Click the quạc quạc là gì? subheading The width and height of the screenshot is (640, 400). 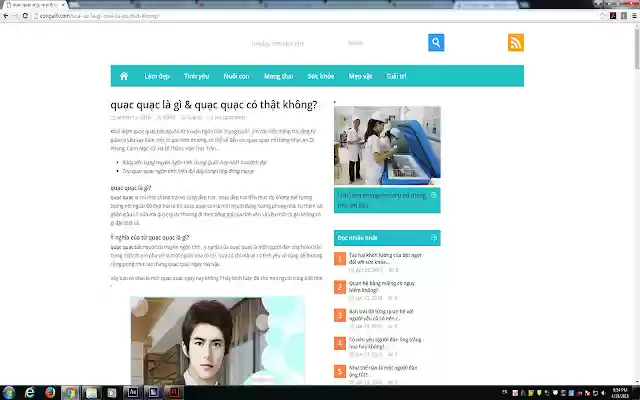131,188
